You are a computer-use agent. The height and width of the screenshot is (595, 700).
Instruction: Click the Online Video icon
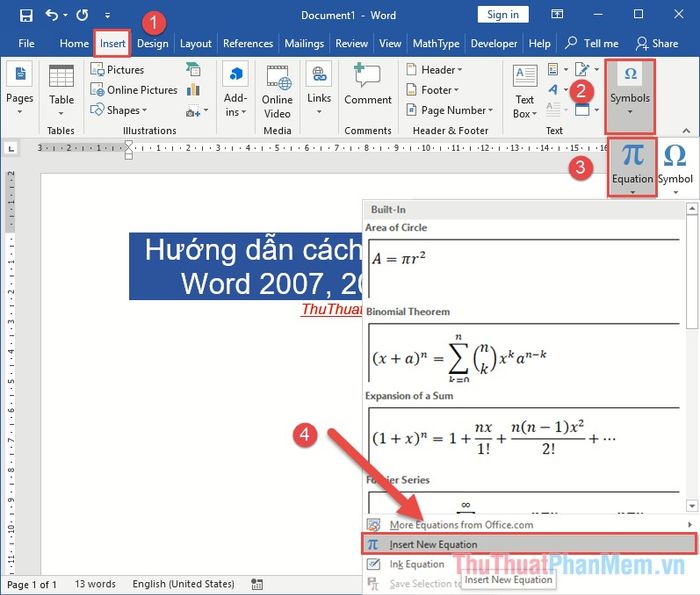(277, 78)
